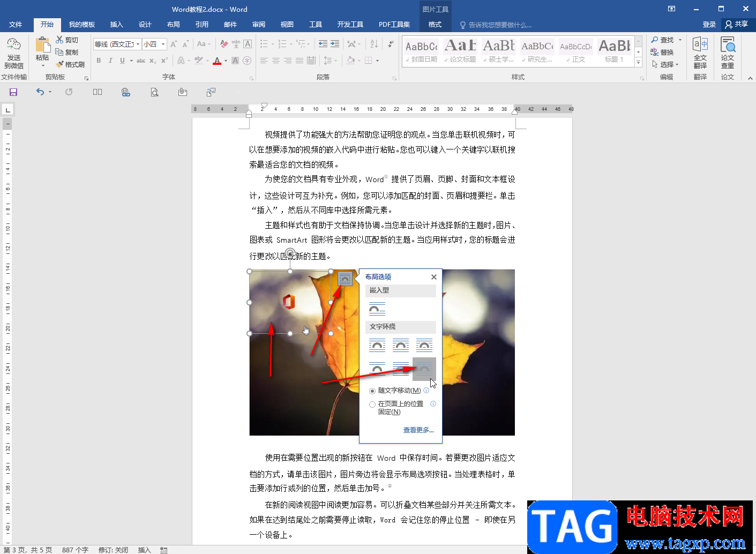Select the In Front of Text wrap option
756x554 pixels.
click(x=424, y=369)
